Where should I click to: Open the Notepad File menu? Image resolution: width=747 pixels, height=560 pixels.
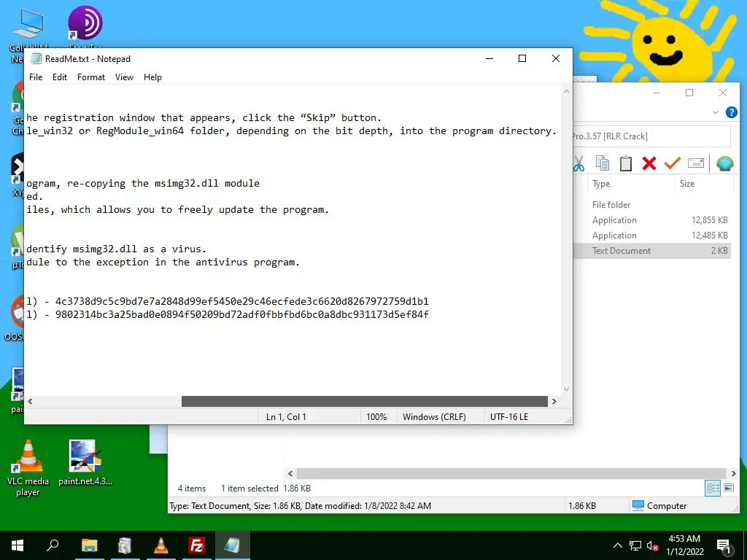click(x=36, y=77)
